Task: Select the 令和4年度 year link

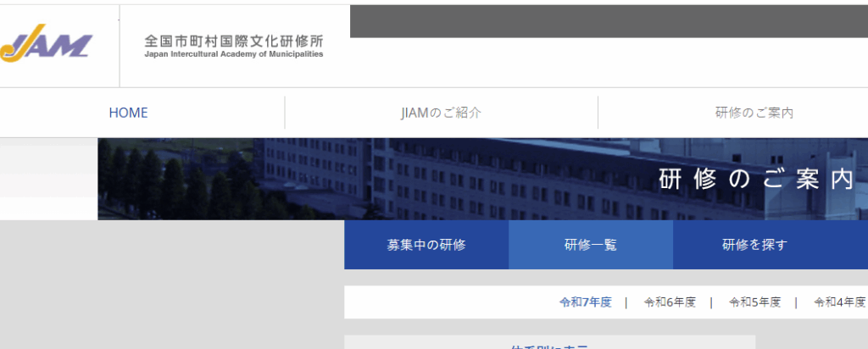Action: [839, 302]
